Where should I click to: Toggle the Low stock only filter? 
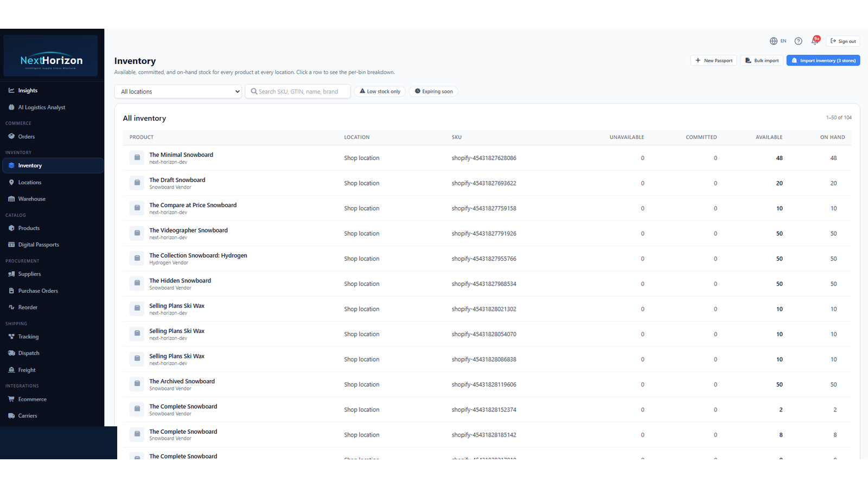coord(380,92)
